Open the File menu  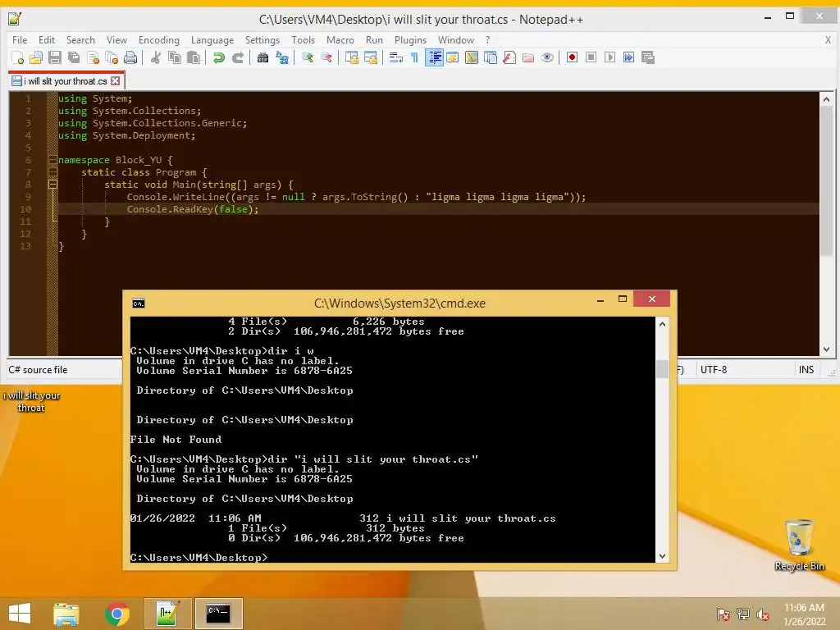click(x=20, y=40)
